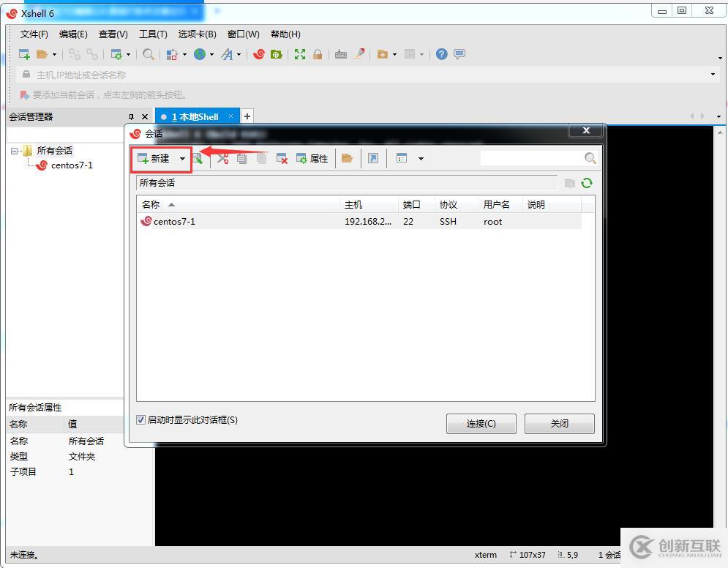Click the padlock lock-screen icon
This screenshot has width=728, height=568.
click(318, 54)
